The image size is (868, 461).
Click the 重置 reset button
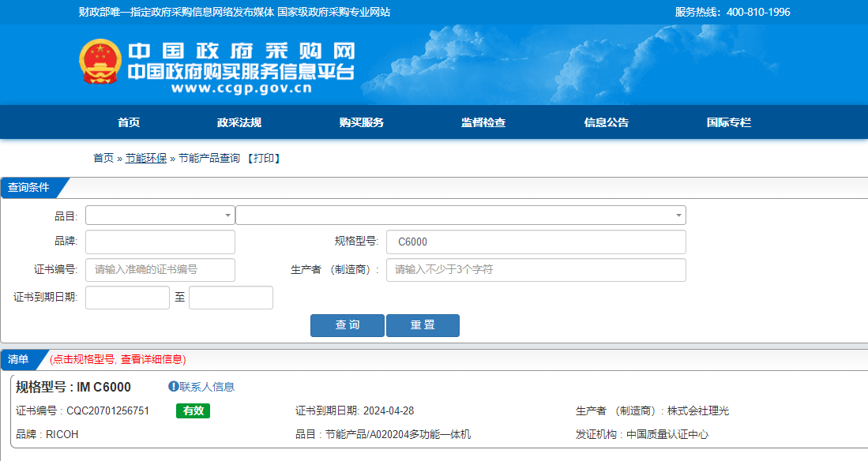423,325
